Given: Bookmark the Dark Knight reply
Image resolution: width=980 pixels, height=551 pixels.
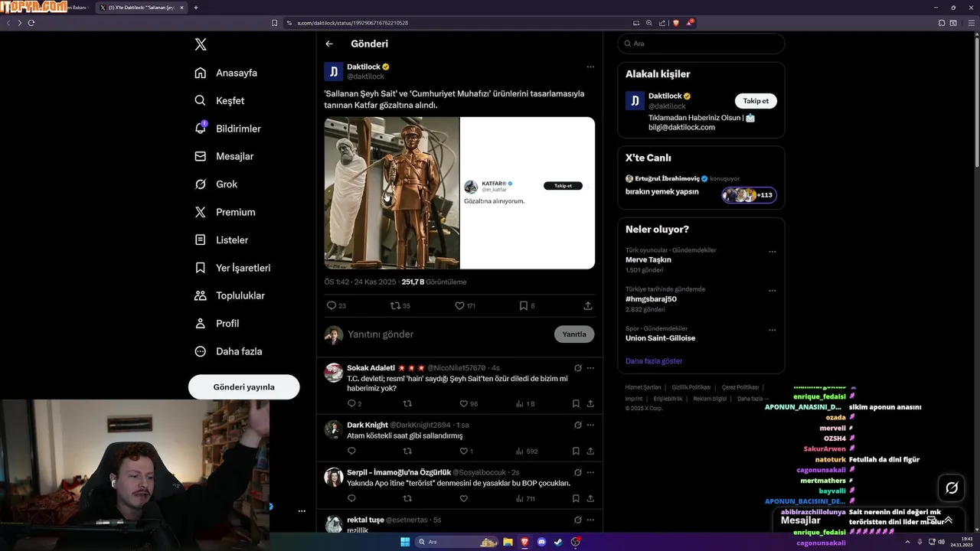Looking at the screenshot, I should point(576,452).
